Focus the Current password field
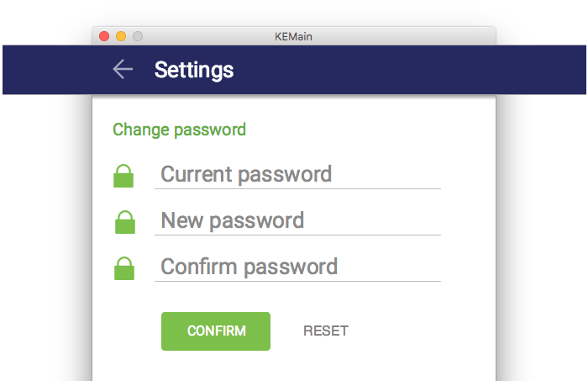This screenshot has width=588, height=381. click(x=298, y=174)
